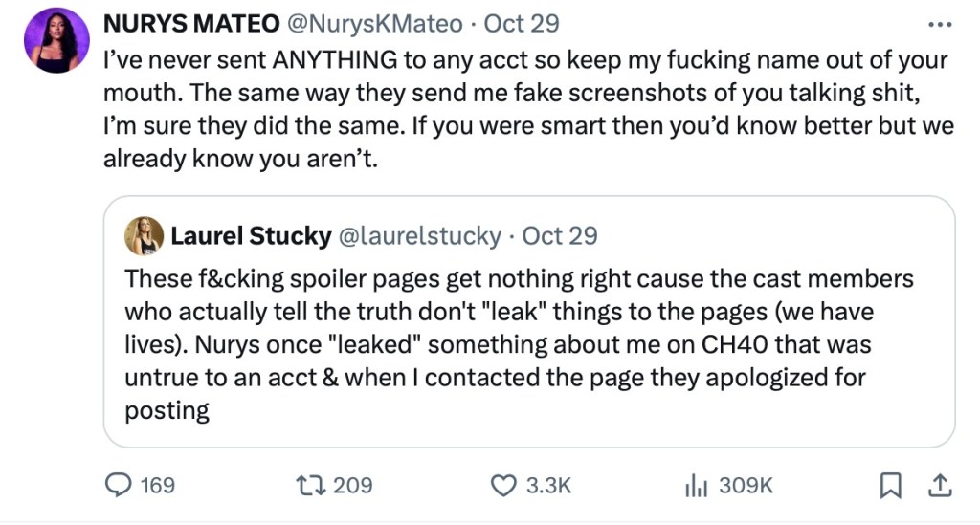Image resolution: width=980 pixels, height=525 pixels.
Task: Open Laurel Stucky's small avatar
Action: pyautogui.click(x=147, y=235)
